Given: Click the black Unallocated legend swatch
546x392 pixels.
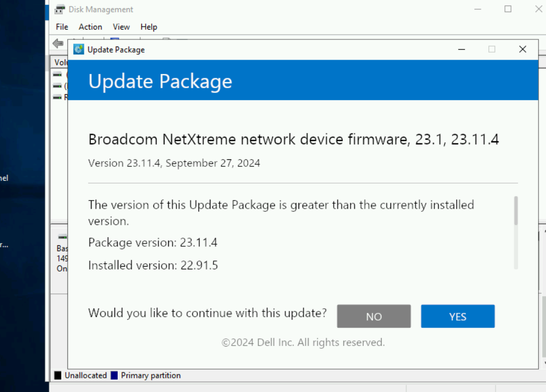Looking at the screenshot, I should click(58, 376).
